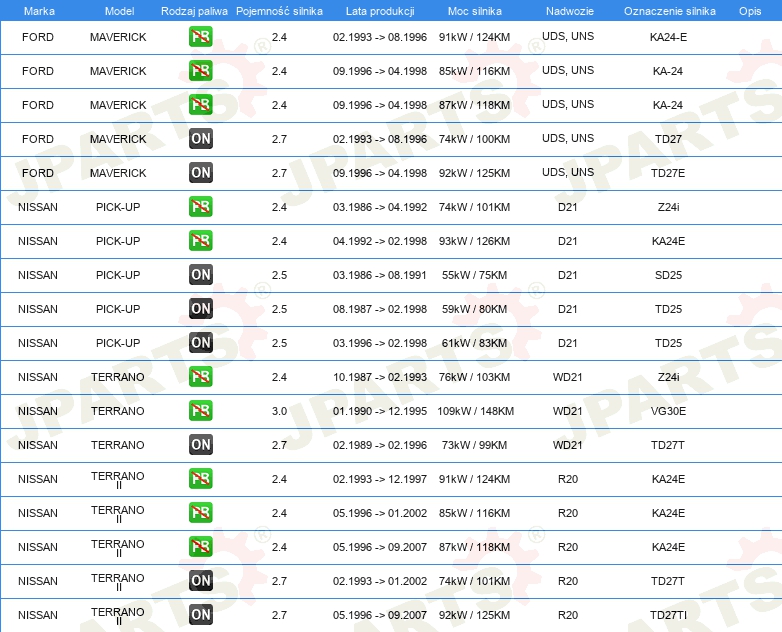Click the Moc silnika column header

point(474,11)
